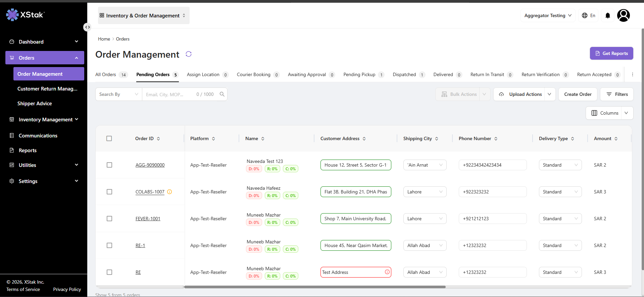Collapse the sidebar with the arrows toggle

[x=87, y=27]
